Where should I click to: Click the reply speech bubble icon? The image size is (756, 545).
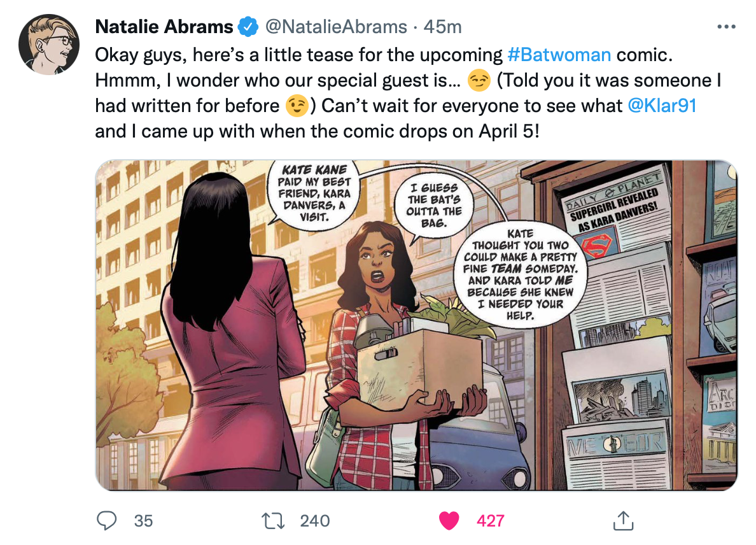point(106,520)
